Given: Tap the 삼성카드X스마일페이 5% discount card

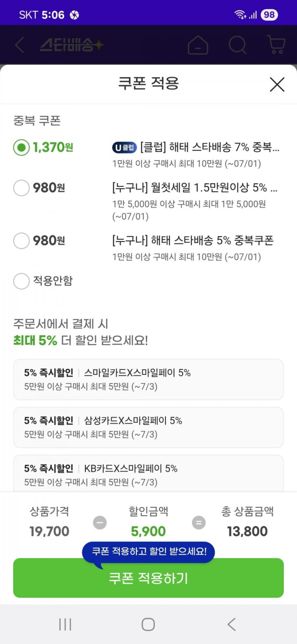Looking at the screenshot, I should (148, 427).
